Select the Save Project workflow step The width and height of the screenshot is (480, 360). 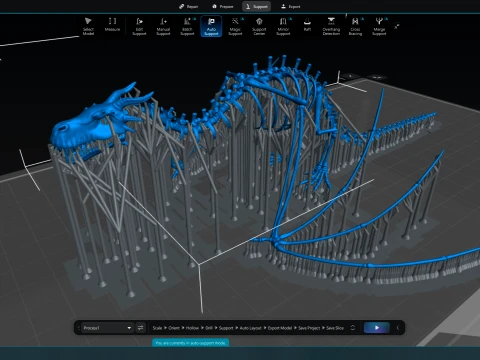(309, 328)
